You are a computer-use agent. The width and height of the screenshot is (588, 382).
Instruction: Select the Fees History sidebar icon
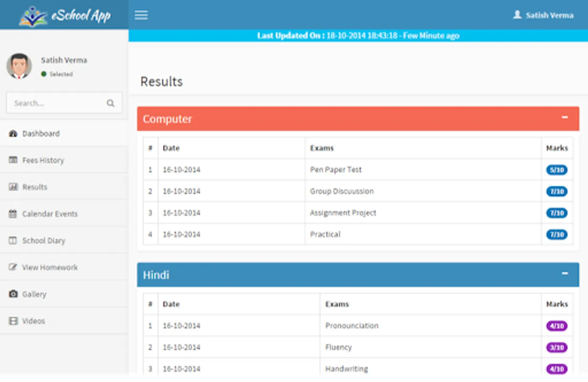13,160
